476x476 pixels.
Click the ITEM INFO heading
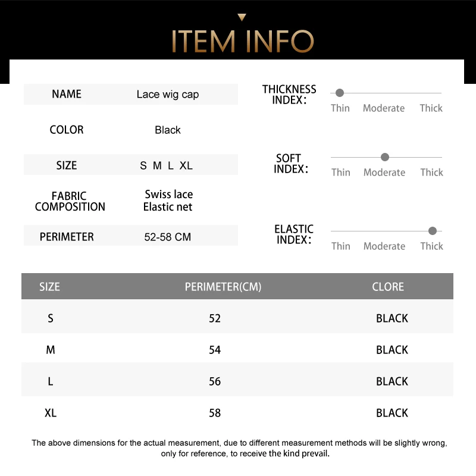point(242,41)
